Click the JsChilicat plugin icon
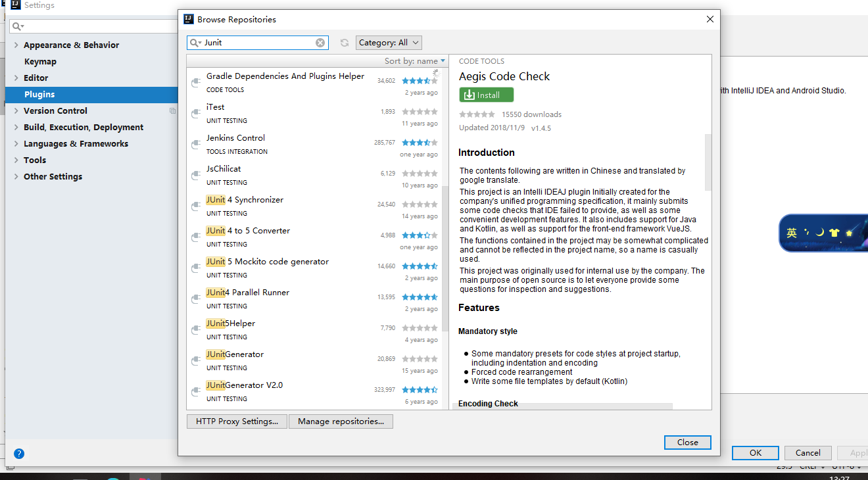 coord(195,173)
